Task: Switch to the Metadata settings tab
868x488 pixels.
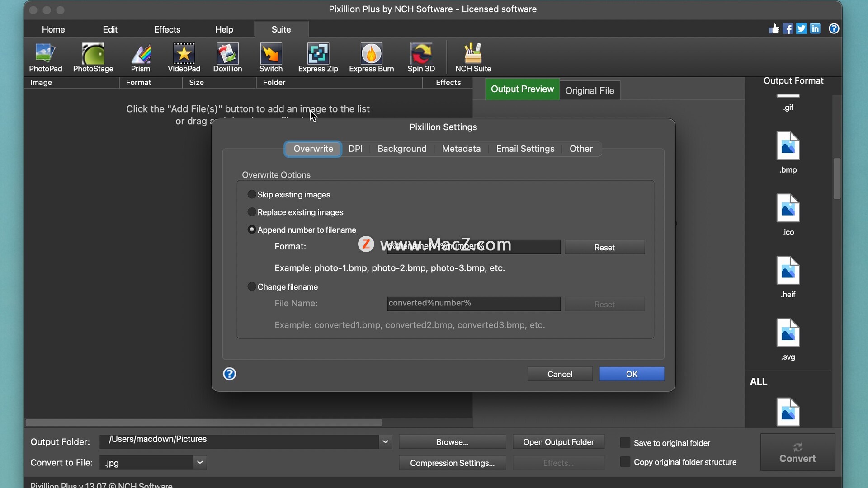Action: (461, 149)
